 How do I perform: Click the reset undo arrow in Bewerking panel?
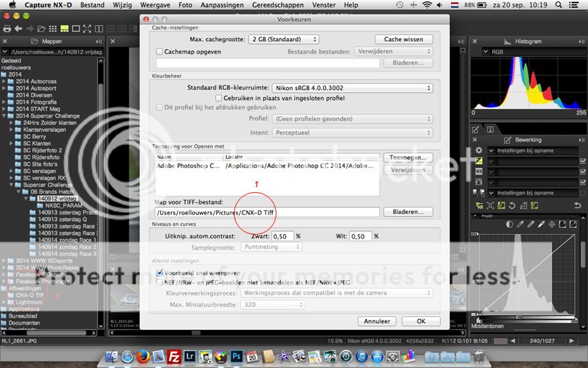click(x=578, y=205)
